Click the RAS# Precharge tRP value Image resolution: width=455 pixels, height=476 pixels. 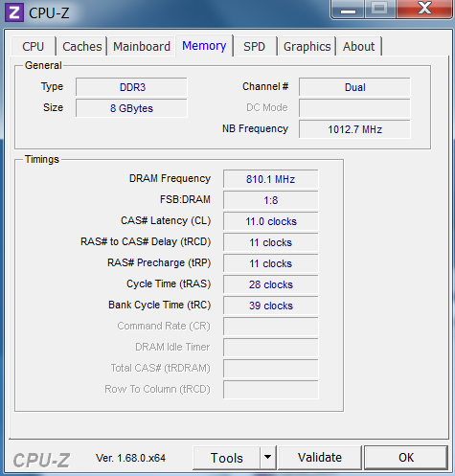click(x=271, y=263)
